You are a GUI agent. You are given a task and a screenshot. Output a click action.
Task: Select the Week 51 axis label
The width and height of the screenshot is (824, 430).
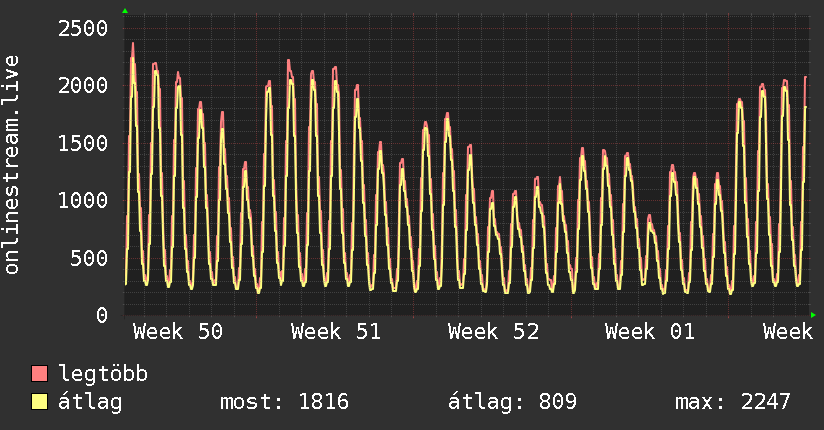pos(336,331)
